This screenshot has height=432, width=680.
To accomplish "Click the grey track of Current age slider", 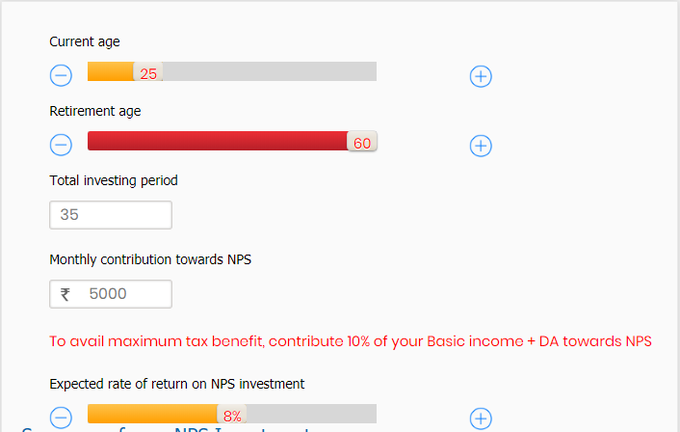I will point(270,71).
